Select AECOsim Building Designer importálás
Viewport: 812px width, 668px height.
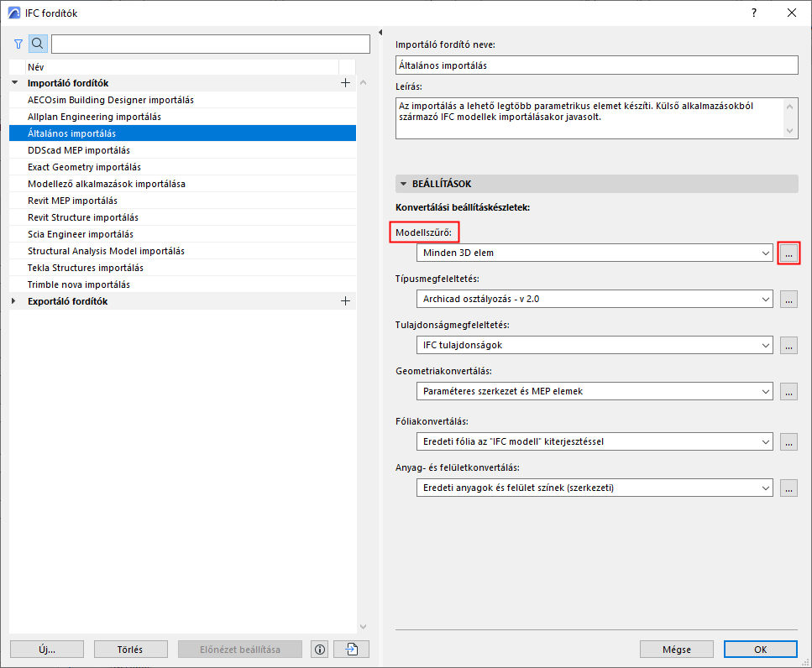click(x=182, y=100)
